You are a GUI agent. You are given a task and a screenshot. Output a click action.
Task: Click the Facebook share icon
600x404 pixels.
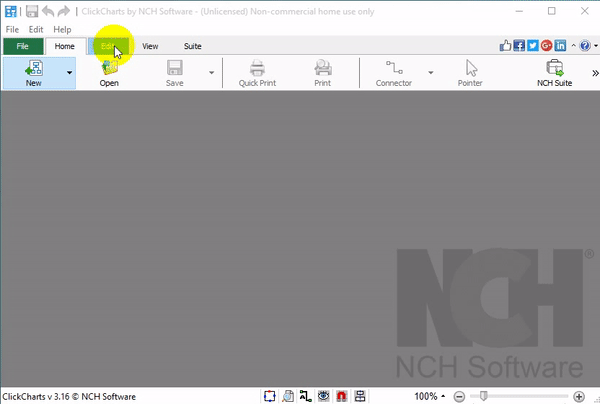[519, 46]
